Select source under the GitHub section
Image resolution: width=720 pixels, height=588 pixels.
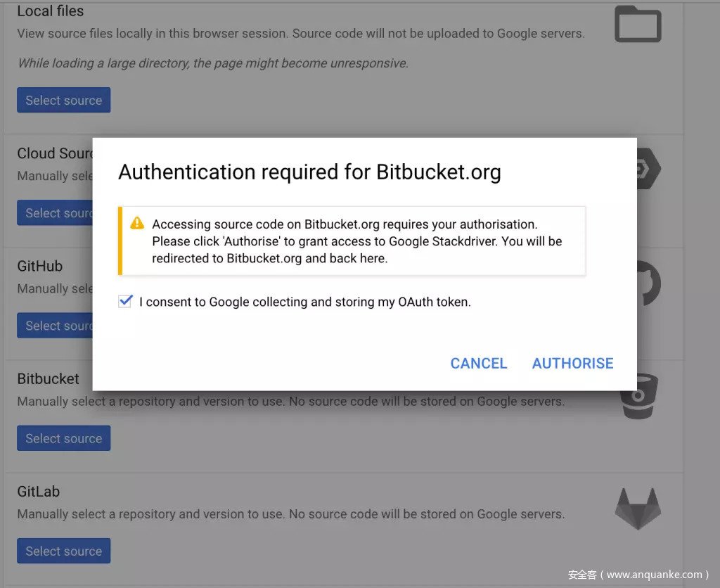(x=56, y=326)
